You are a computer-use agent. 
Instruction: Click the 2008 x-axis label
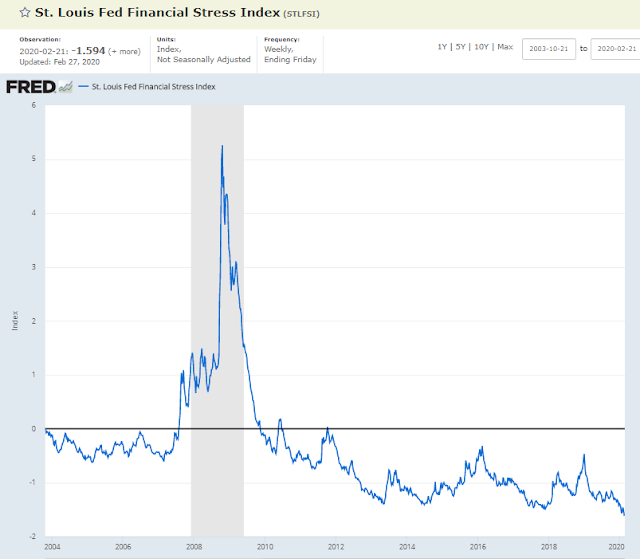tap(194, 547)
